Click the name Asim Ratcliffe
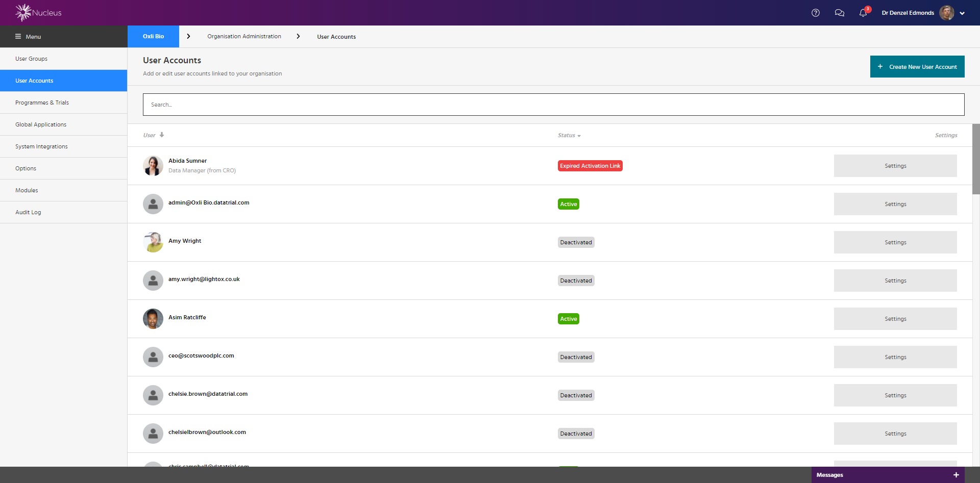Viewport: 980px width, 483px height. [187, 317]
